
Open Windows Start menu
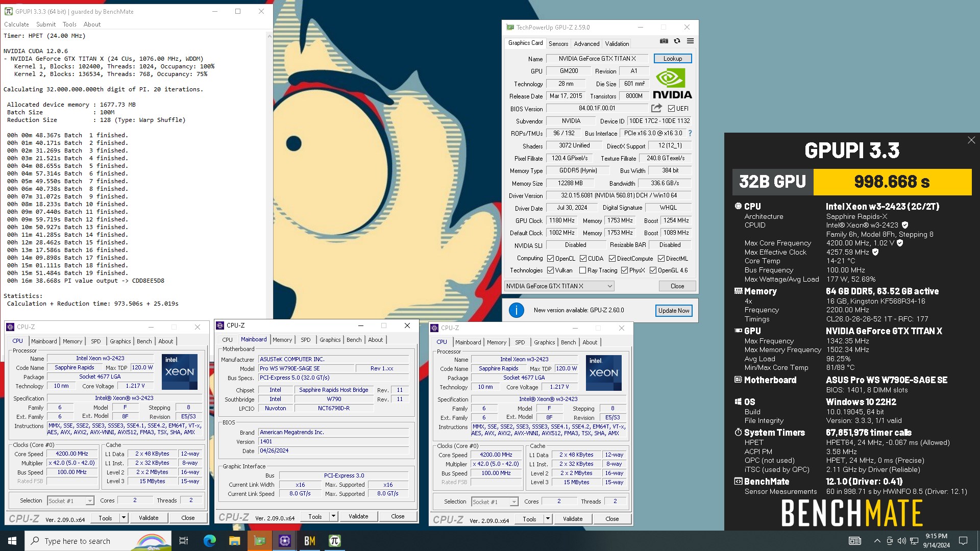[x=12, y=541]
